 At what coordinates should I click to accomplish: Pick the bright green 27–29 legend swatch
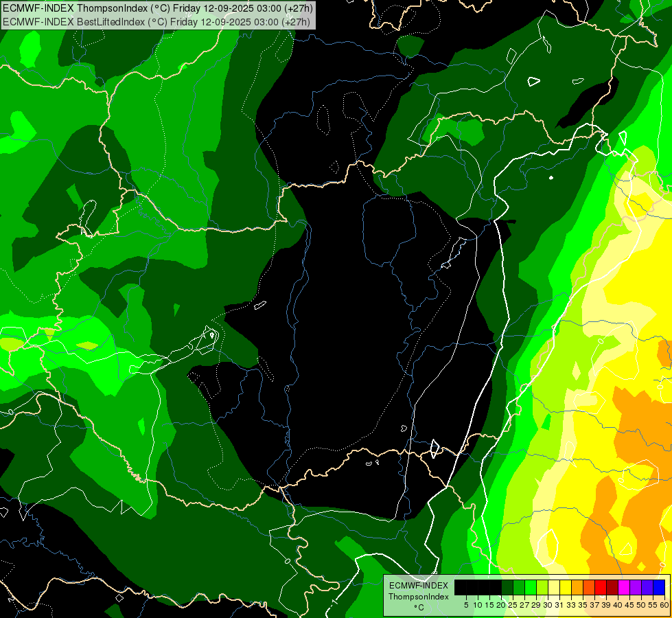[531, 587]
